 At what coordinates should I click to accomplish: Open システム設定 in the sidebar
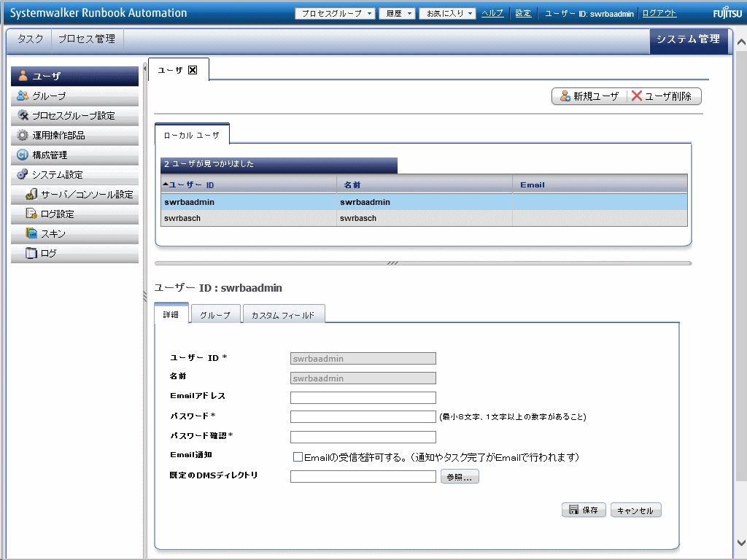[x=75, y=175]
